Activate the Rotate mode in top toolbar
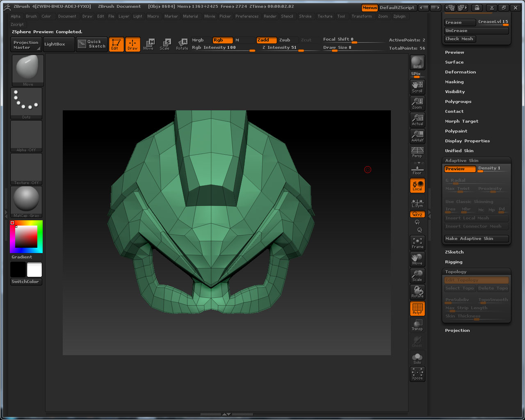The height and width of the screenshot is (420, 525). coord(182,44)
